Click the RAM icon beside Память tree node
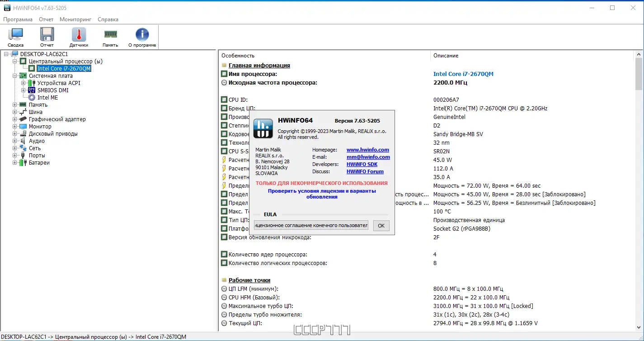This screenshot has width=644, height=341. click(x=24, y=105)
